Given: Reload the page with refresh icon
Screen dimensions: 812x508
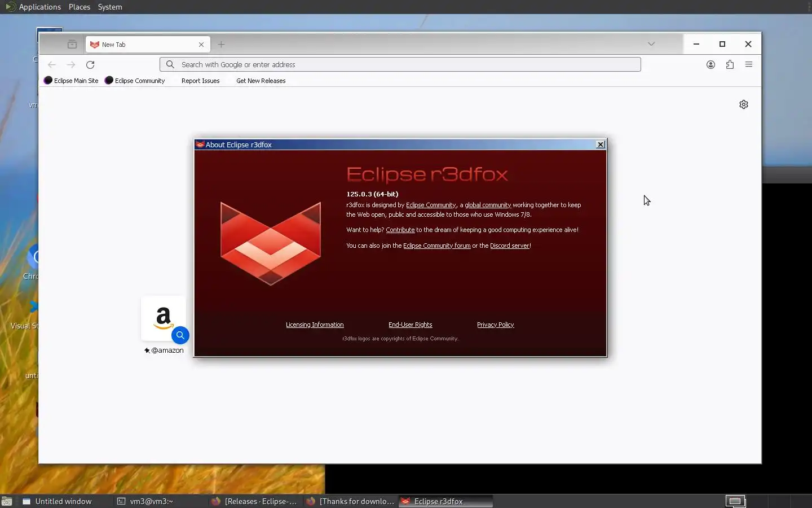Looking at the screenshot, I should click(x=90, y=65).
